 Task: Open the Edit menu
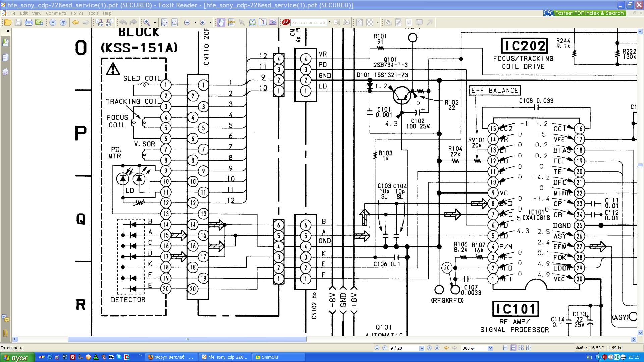click(24, 13)
